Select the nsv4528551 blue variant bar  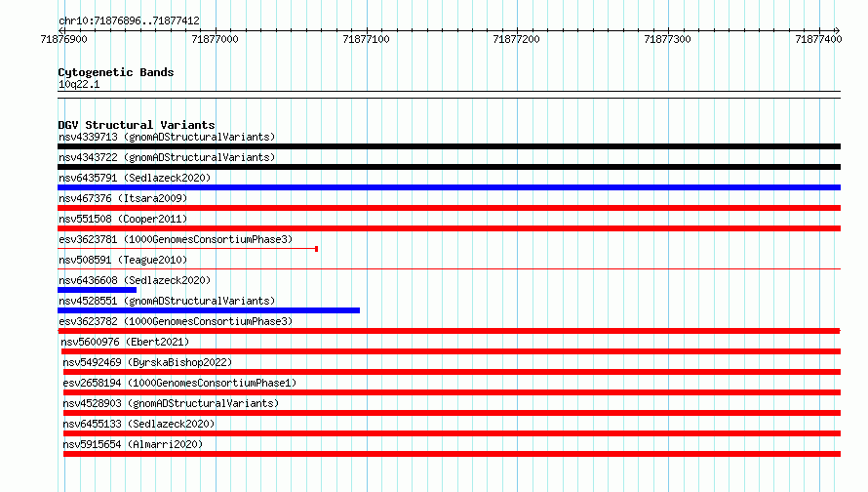point(209,310)
